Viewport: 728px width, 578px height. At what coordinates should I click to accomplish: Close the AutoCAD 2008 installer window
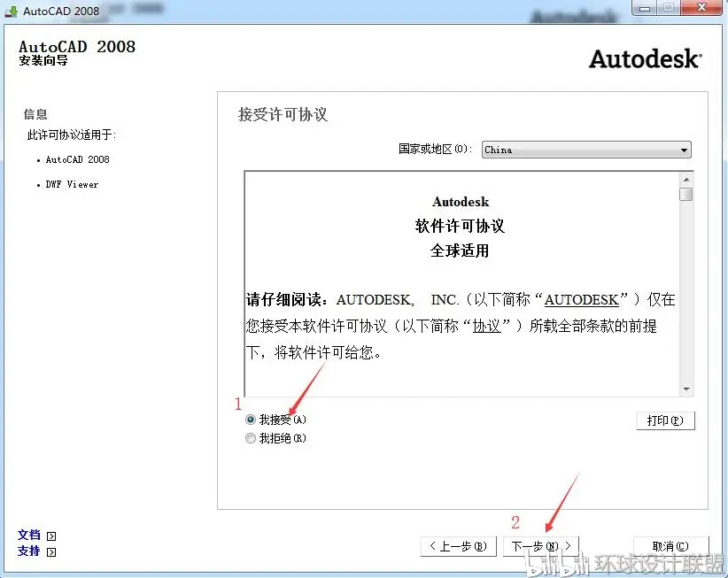tap(701, 8)
